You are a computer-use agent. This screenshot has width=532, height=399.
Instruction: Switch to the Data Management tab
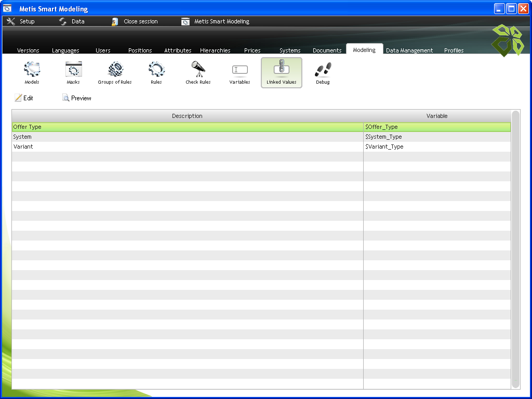pos(409,50)
